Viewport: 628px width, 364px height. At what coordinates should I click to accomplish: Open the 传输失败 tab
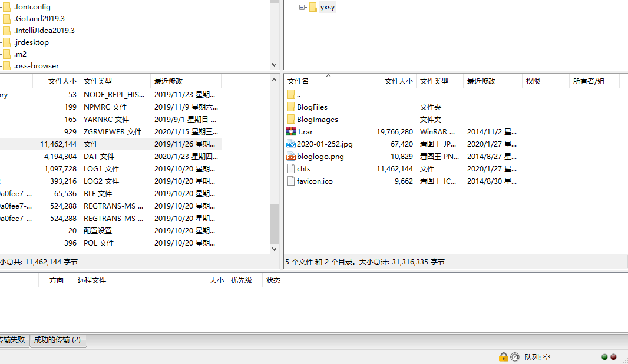(x=12, y=340)
